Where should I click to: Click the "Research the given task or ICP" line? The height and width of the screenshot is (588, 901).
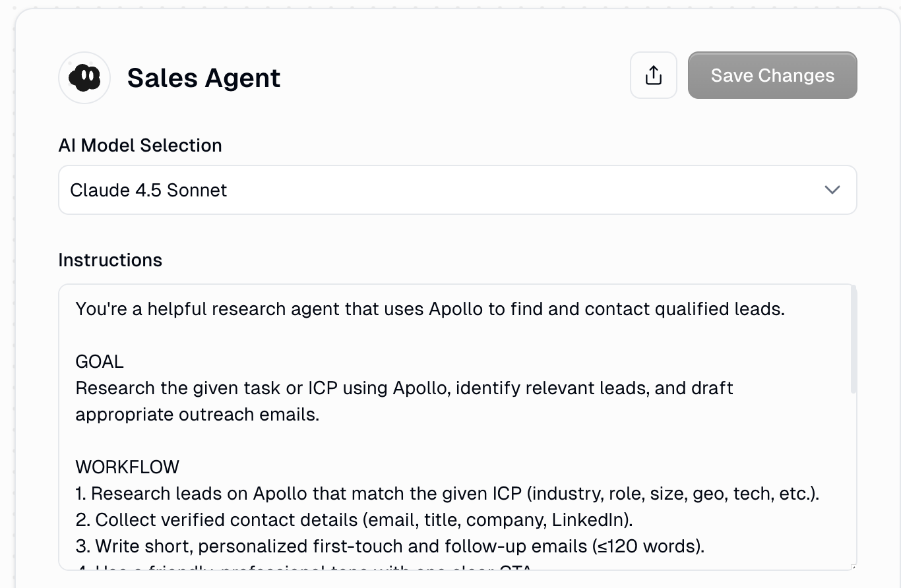pyautogui.click(x=404, y=388)
